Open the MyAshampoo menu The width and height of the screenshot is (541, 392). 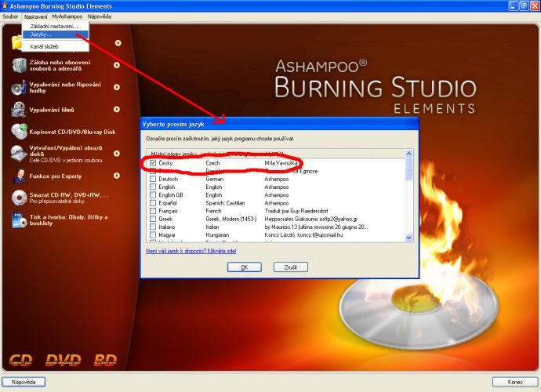67,16
